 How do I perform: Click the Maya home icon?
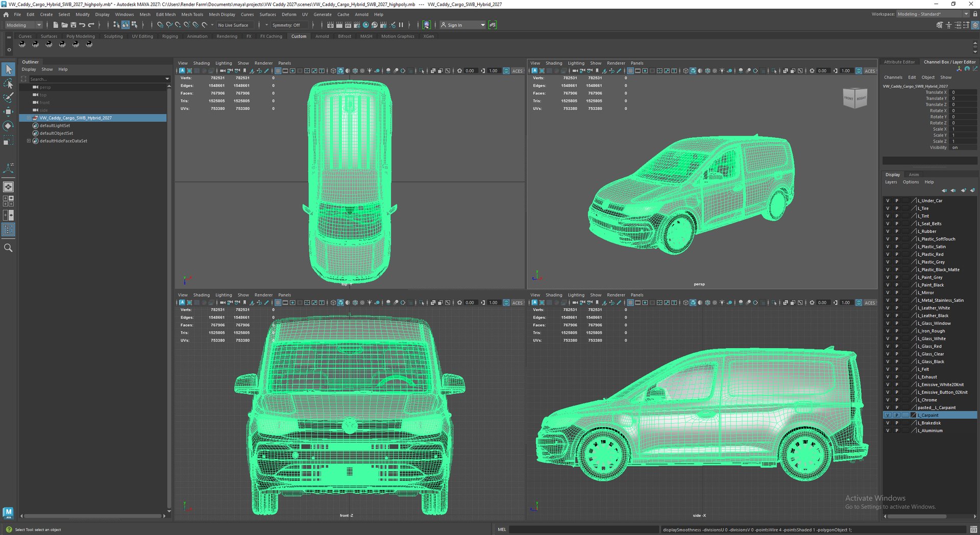click(6, 14)
